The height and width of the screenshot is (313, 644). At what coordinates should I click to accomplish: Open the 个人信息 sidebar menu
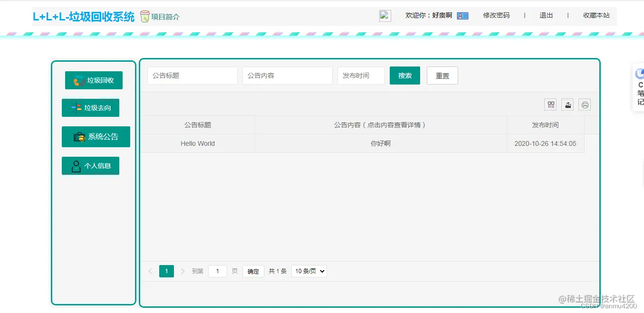click(x=90, y=166)
